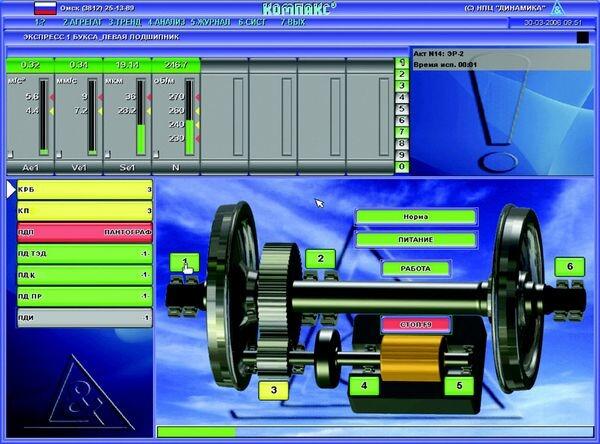600x444 pixels.
Task: Click the N rotation speed bar gauge
Action: (189, 117)
